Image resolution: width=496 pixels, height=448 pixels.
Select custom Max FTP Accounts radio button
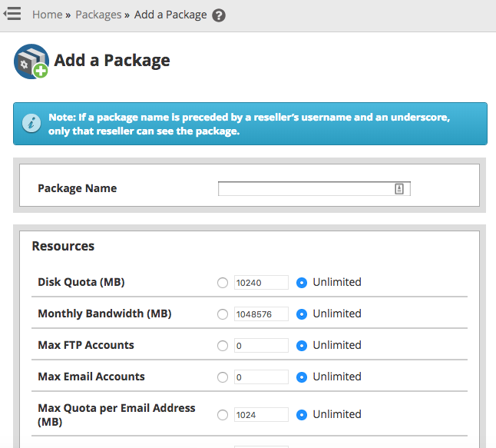[x=223, y=346]
